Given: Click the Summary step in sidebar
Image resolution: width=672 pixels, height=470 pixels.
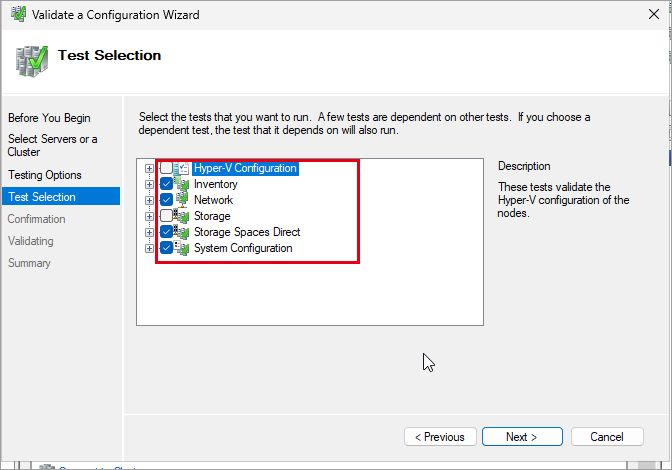Looking at the screenshot, I should click(29, 263).
